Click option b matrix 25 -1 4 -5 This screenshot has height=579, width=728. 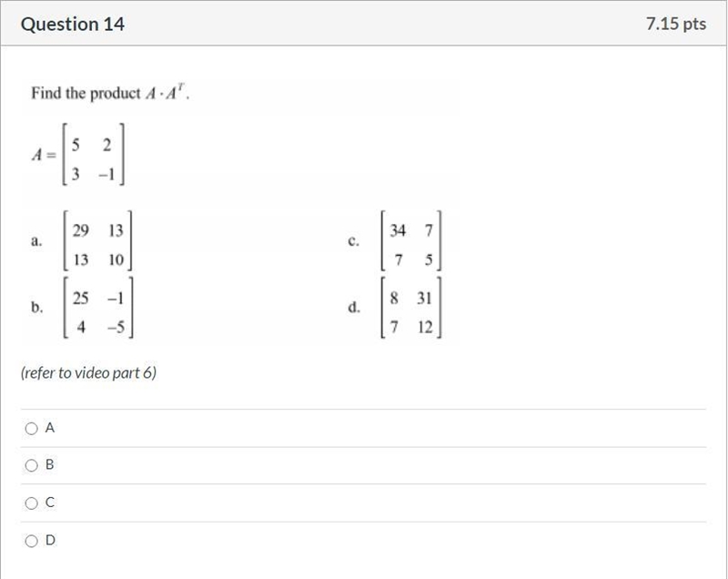coord(98,308)
